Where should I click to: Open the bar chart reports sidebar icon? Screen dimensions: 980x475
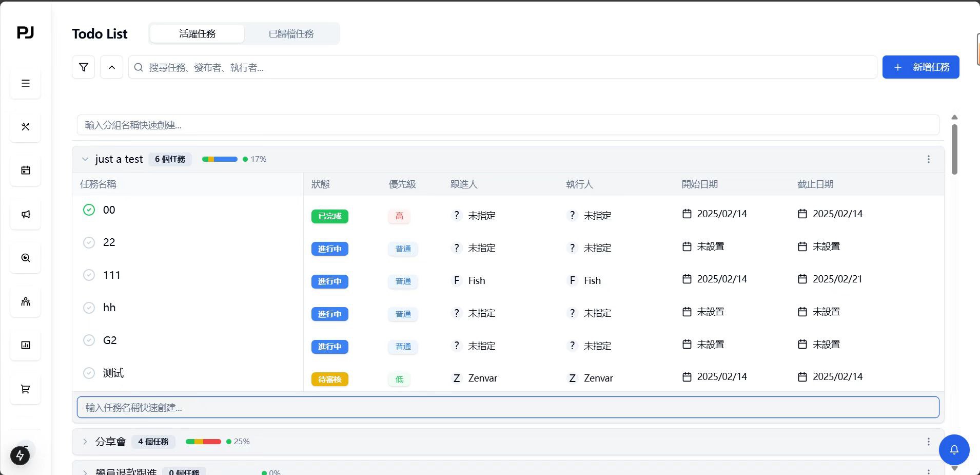coord(26,345)
